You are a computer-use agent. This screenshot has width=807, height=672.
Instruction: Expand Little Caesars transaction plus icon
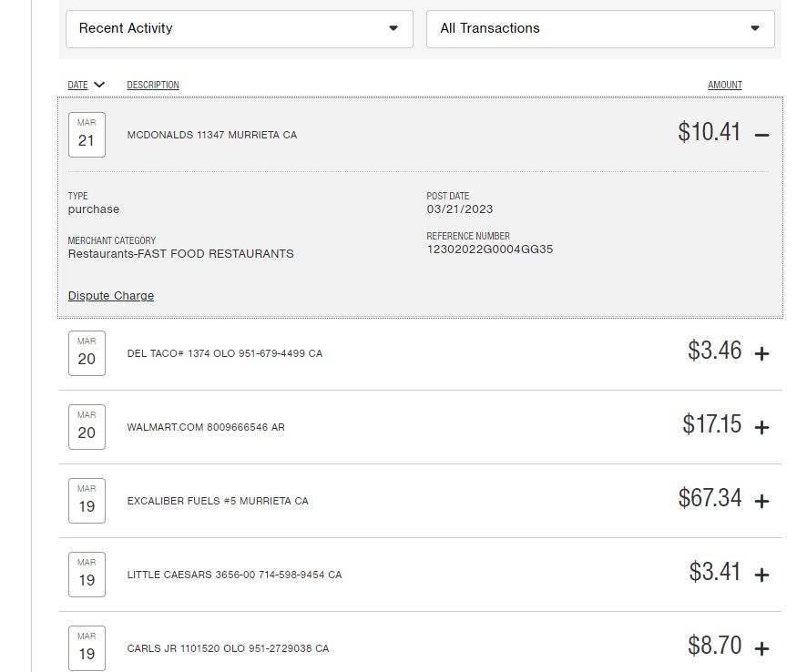coord(763,573)
